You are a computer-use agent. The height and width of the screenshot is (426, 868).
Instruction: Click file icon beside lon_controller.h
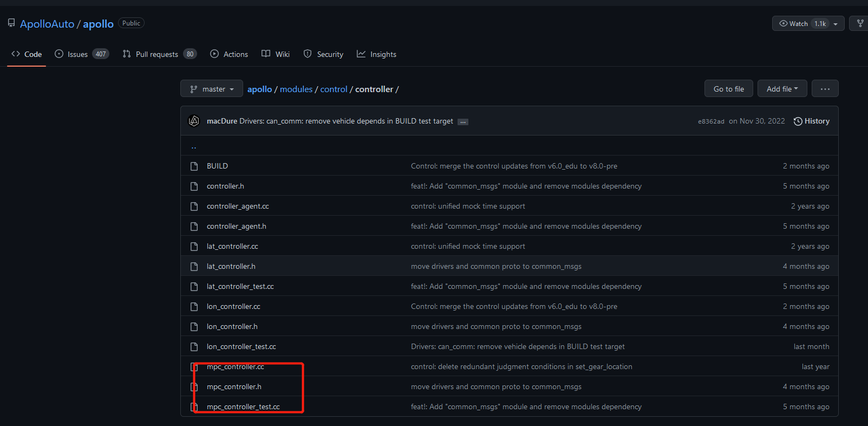tap(194, 326)
